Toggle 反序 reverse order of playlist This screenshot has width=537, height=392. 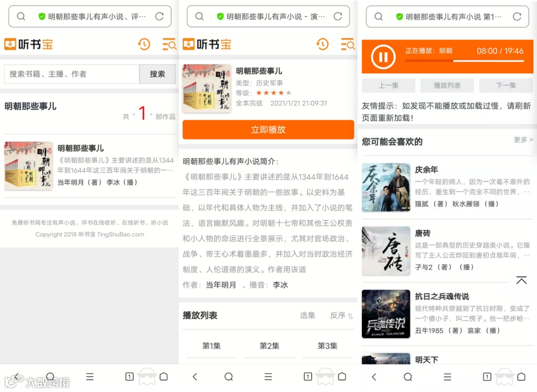click(342, 315)
